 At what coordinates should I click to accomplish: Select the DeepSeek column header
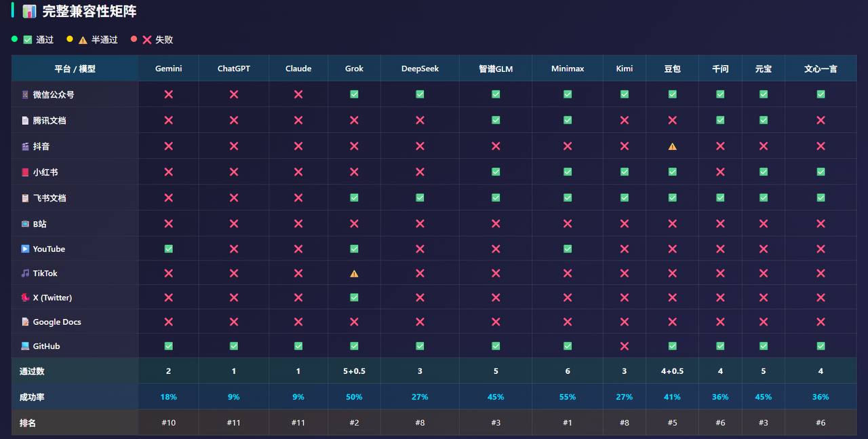(x=420, y=69)
